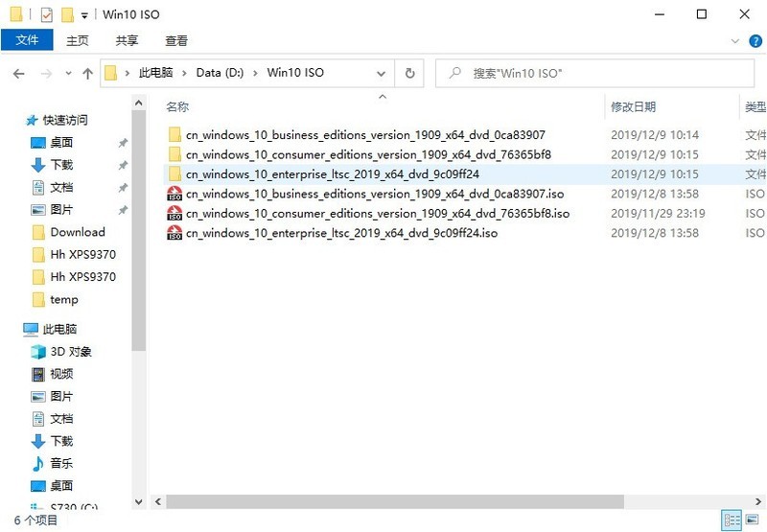Click ISO icon of business editions .iso file
This screenshot has width=767, height=532.
pyautogui.click(x=174, y=194)
